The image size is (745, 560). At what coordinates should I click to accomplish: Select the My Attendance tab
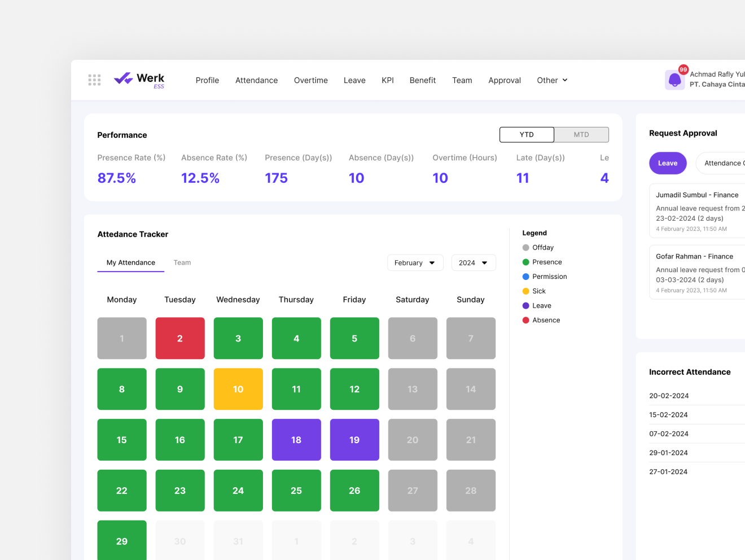pos(131,262)
